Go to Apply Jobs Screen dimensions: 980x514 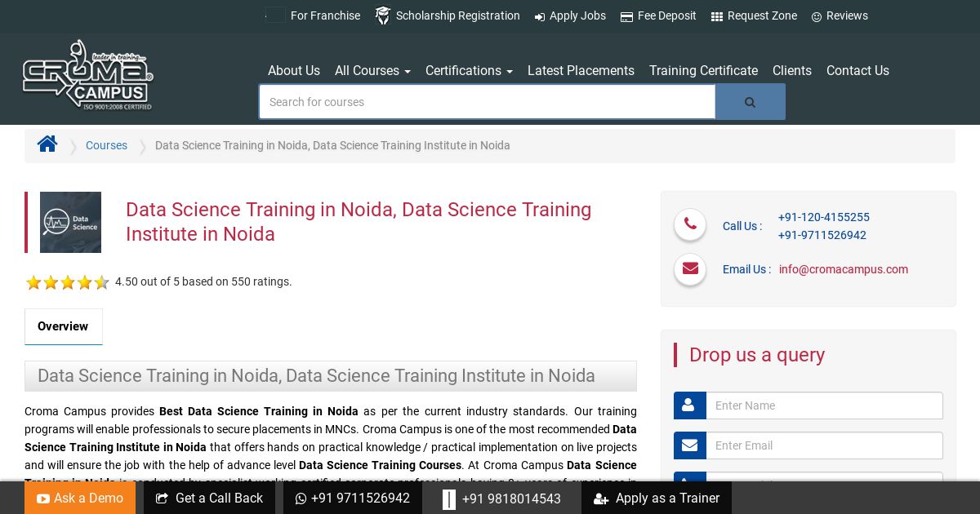[x=577, y=16]
